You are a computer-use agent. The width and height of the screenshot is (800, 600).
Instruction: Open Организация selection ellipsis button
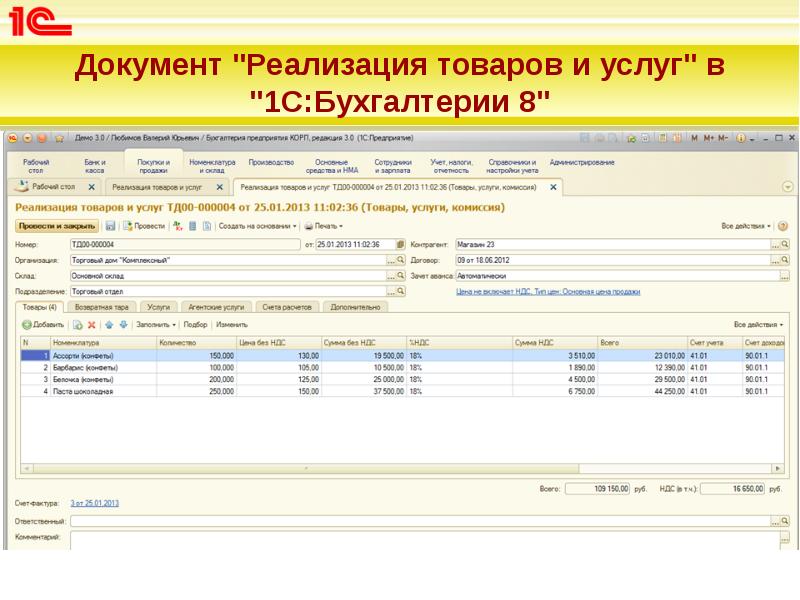[391, 260]
